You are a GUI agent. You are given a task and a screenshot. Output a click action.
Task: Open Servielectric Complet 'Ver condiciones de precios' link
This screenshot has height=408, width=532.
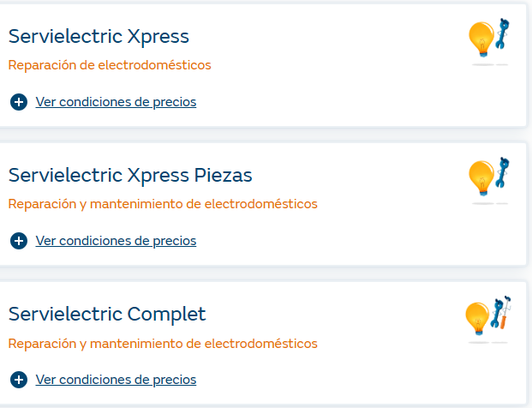click(116, 380)
